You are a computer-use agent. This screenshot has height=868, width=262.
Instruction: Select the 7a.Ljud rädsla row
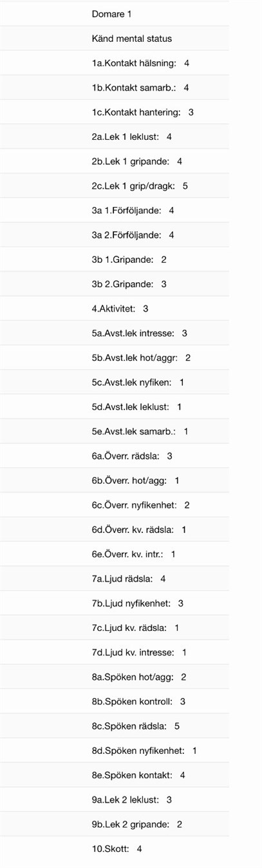115,579
